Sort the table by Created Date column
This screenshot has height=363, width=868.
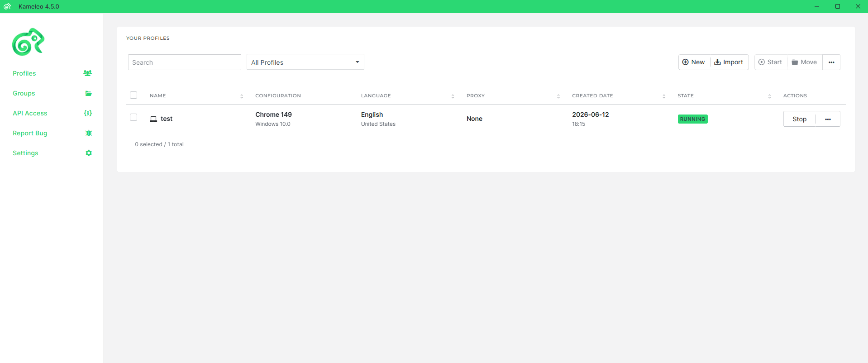[x=664, y=96]
